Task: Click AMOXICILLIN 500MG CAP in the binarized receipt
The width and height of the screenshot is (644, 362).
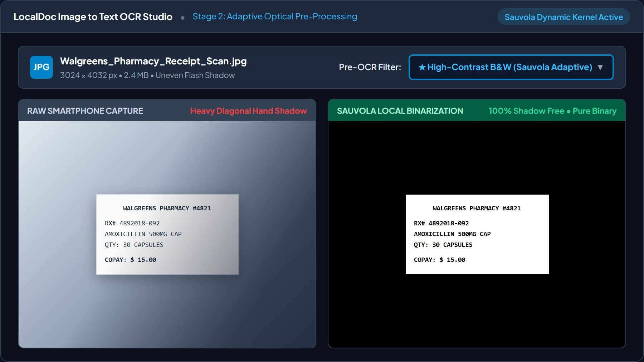Action: (x=452, y=234)
